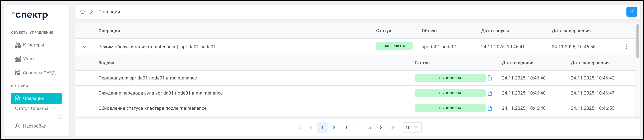Click the home breadcrumb icon
Image resolution: width=644 pixels, height=140 pixels.
tap(82, 12)
